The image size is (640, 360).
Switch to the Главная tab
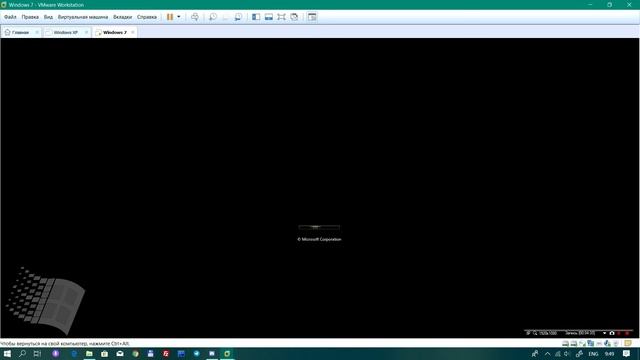point(20,32)
